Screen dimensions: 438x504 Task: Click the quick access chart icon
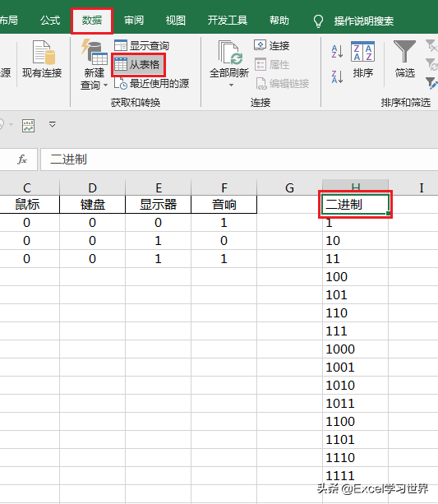click(28, 125)
